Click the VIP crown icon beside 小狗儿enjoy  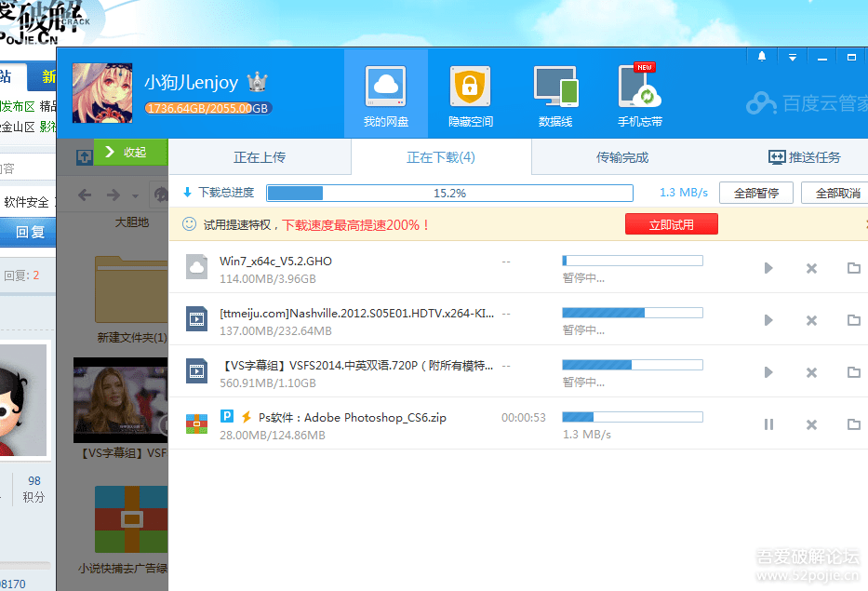click(x=257, y=82)
